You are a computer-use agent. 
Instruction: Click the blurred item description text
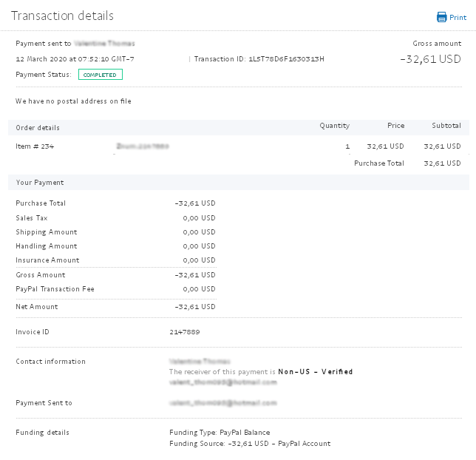(x=143, y=146)
